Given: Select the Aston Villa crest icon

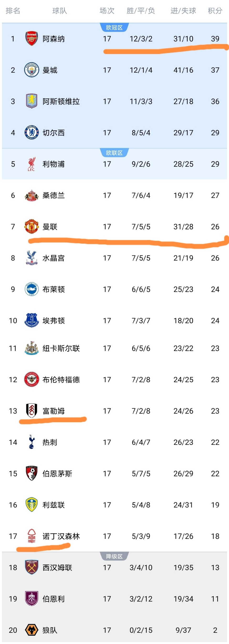Looking at the screenshot, I should pos(31,101).
